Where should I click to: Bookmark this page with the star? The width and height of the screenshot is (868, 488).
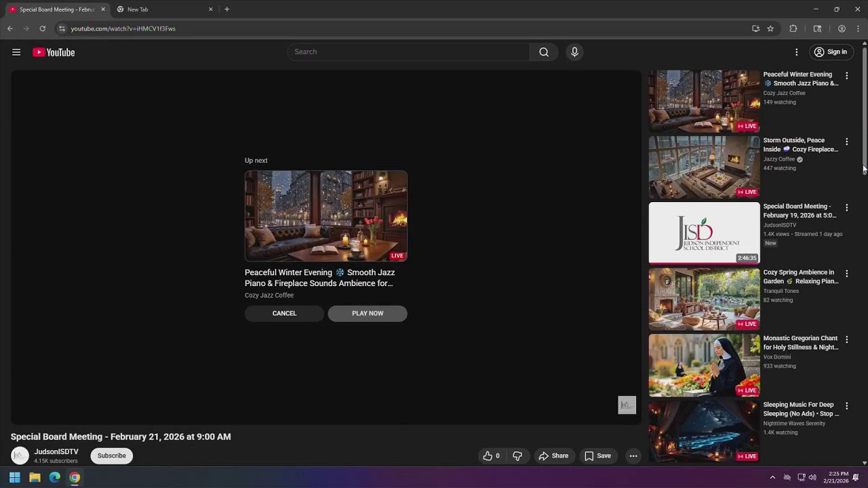[770, 28]
